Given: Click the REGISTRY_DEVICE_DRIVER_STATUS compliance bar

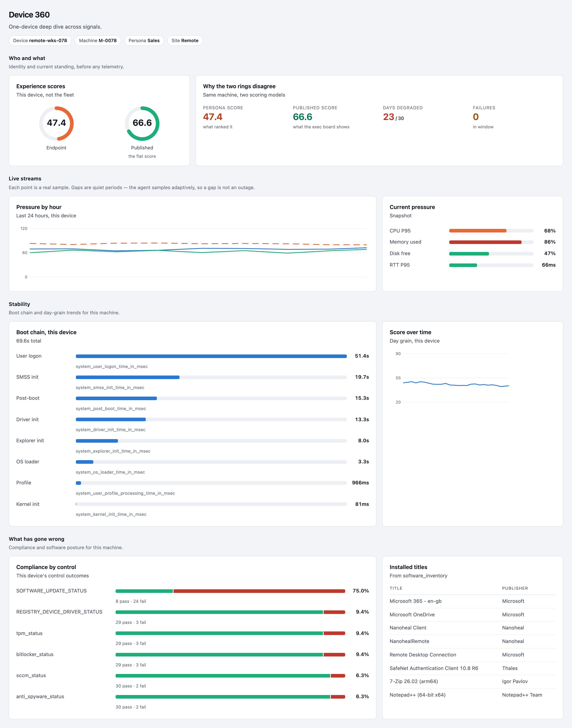Looking at the screenshot, I should (230, 612).
